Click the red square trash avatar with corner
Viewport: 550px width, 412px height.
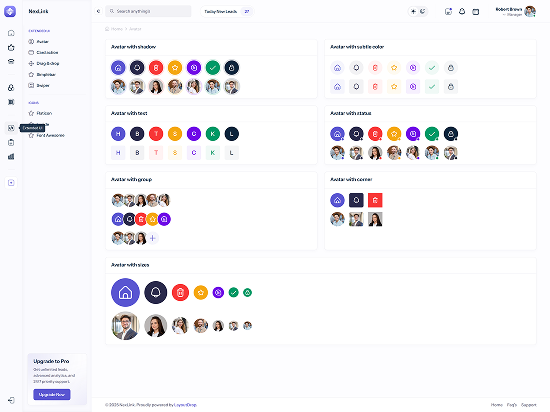click(x=375, y=200)
